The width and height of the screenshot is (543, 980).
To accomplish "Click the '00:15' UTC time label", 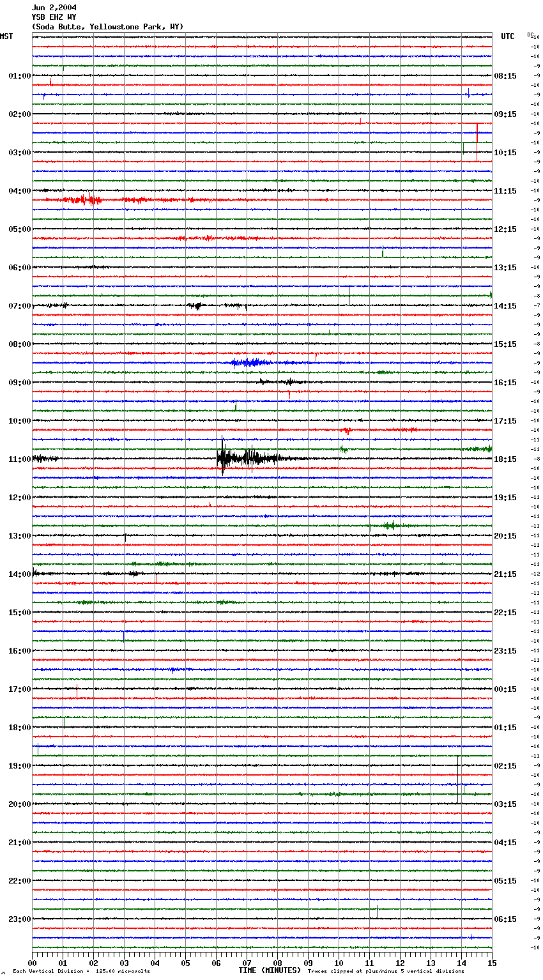I will 505,689.
